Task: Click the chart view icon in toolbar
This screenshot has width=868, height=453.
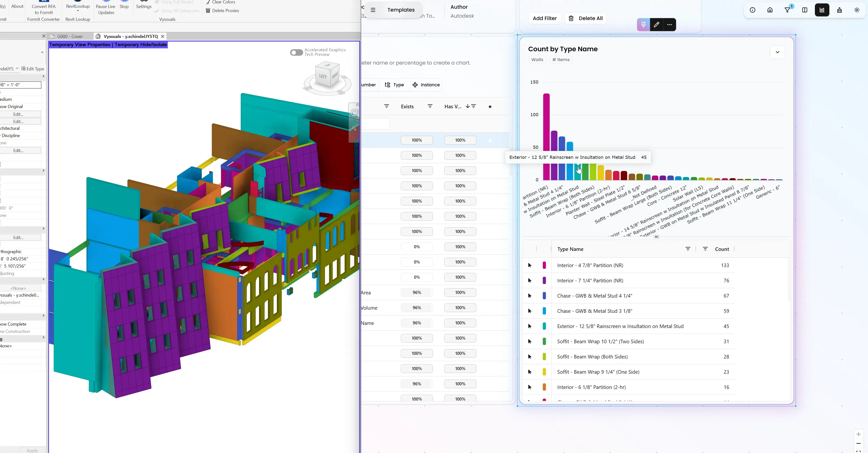Action: click(822, 10)
